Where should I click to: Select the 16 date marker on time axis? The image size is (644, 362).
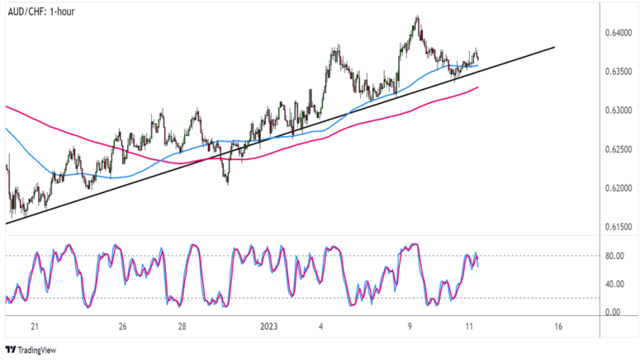coord(558,327)
